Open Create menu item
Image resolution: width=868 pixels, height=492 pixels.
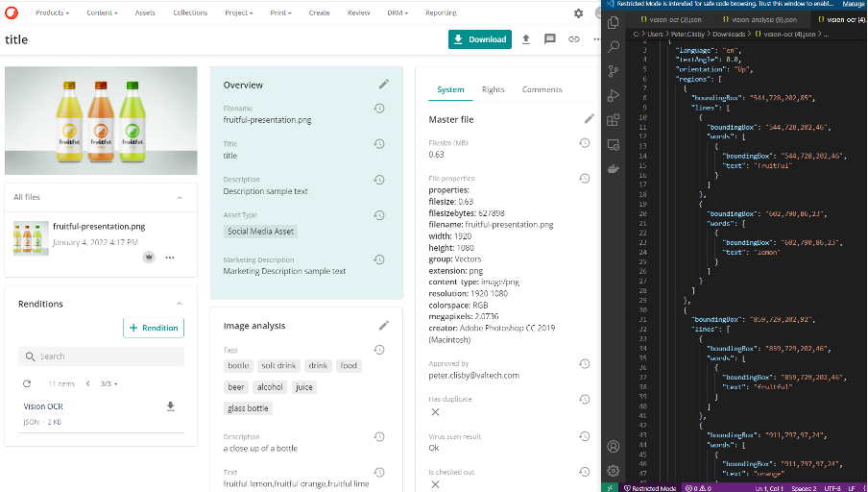(319, 12)
